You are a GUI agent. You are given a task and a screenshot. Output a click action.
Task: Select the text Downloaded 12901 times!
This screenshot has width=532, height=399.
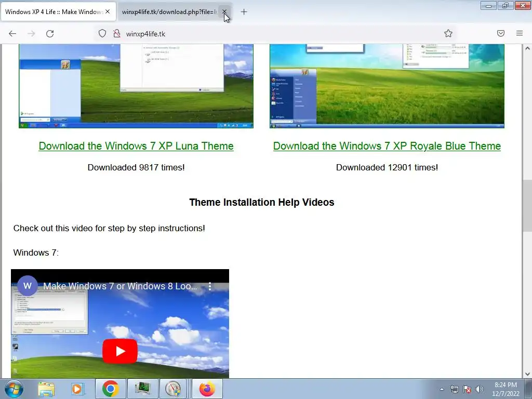pyautogui.click(x=387, y=168)
